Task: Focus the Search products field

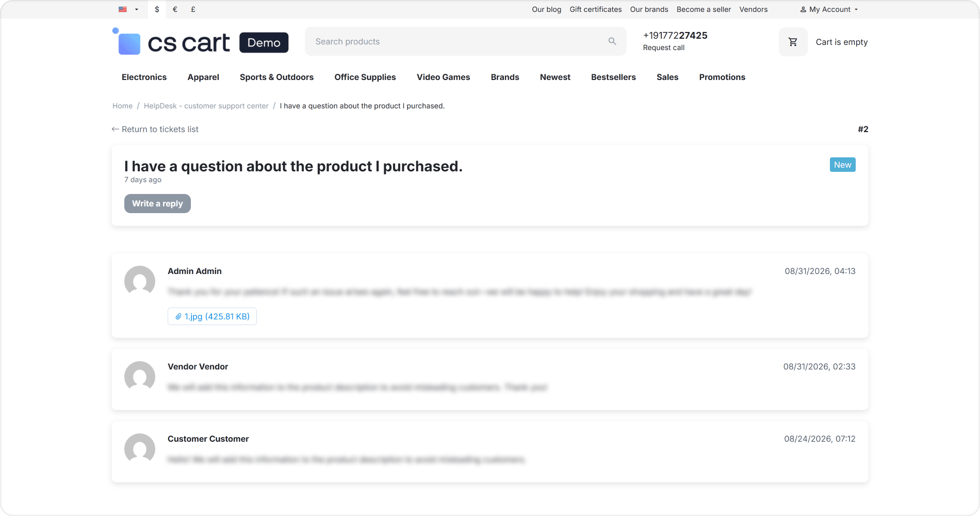Action: click(x=465, y=41)
